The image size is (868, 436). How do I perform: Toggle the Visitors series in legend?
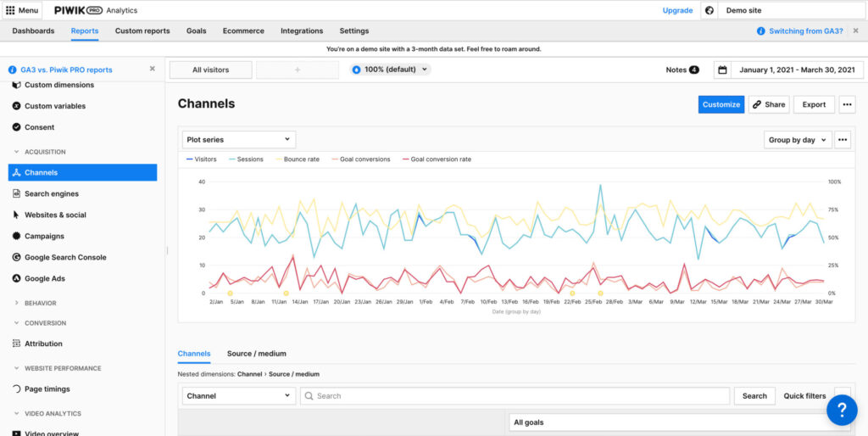[201, 159]
